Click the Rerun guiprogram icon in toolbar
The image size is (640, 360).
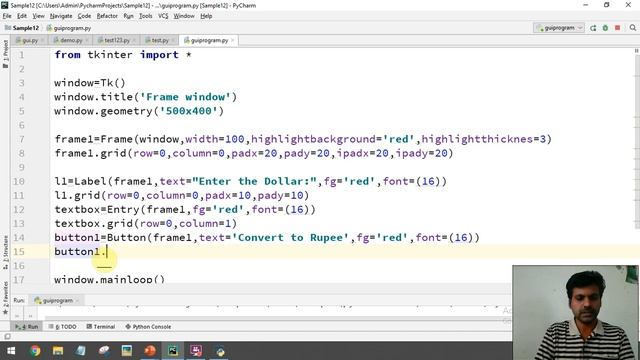593,28
